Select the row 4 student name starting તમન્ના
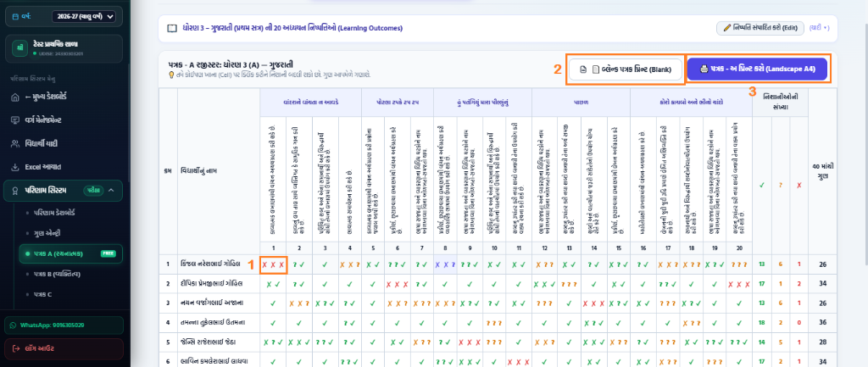The image size is (868, 367). [213, 322]
